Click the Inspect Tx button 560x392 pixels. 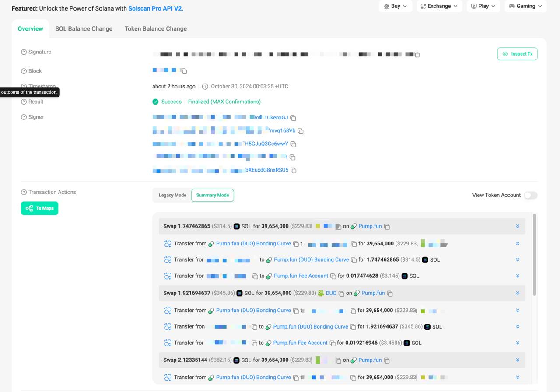click(517, 54)
